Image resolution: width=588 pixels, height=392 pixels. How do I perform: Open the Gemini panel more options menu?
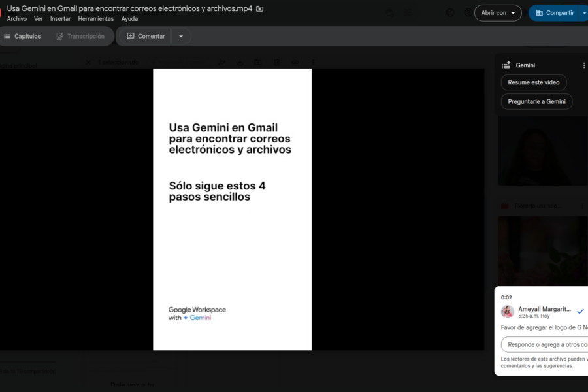[x=583, y=65]
